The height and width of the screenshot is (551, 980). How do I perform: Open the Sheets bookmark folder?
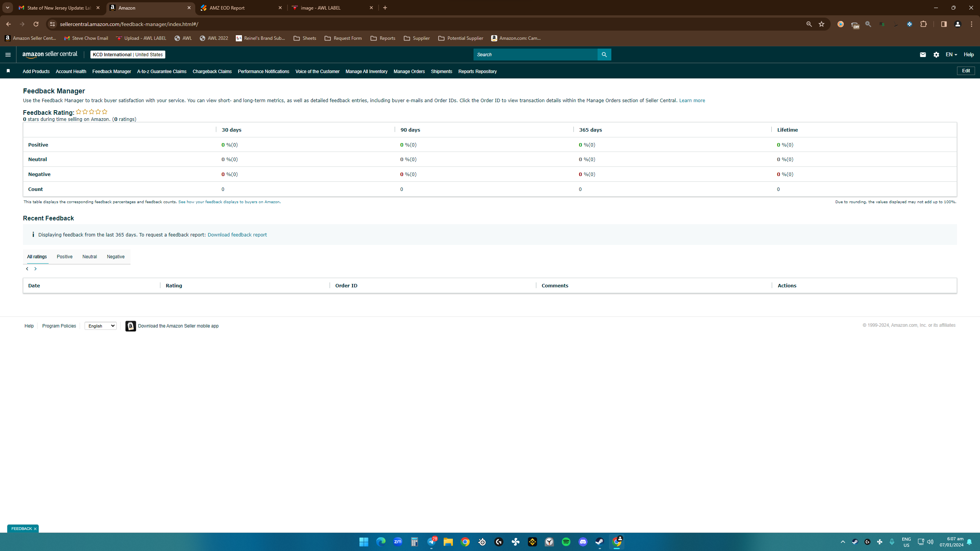coord(305,38)
